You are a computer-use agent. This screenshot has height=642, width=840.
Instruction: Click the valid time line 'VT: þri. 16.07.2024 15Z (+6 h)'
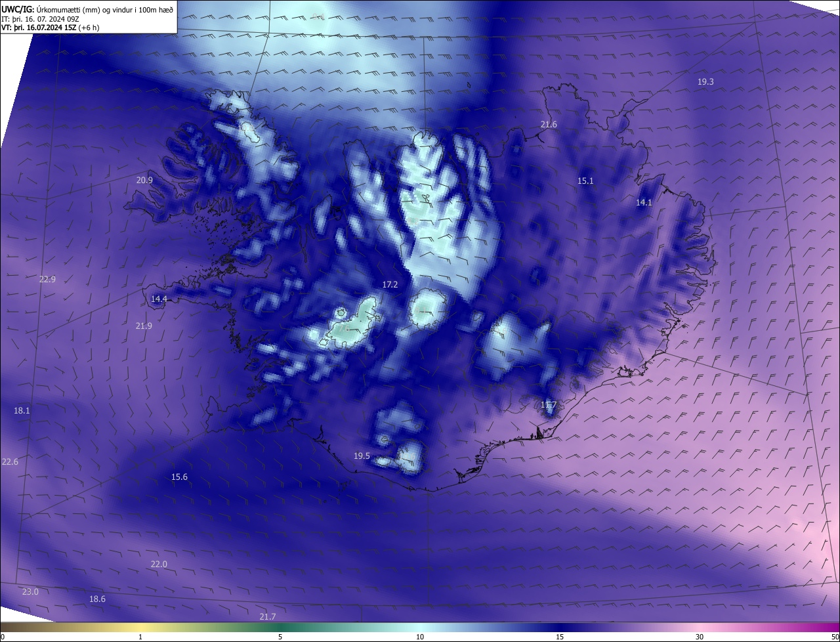click(x=50, y=28)
